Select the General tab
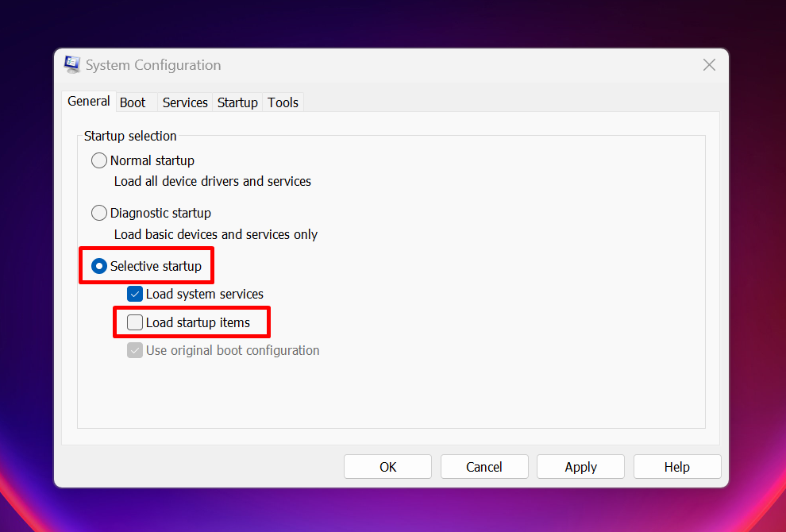Screen dimensions: 786x532 88,101
